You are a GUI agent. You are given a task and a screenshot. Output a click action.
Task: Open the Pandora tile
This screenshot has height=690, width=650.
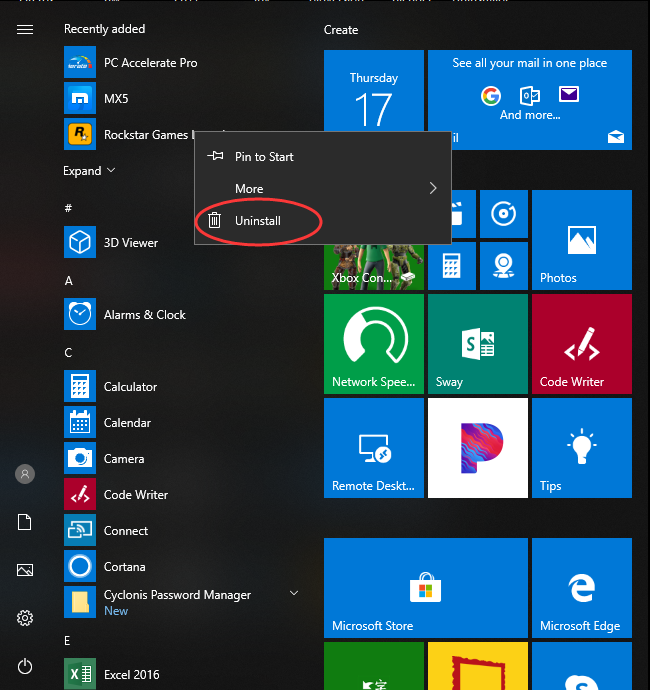click(x=478, y=448)
